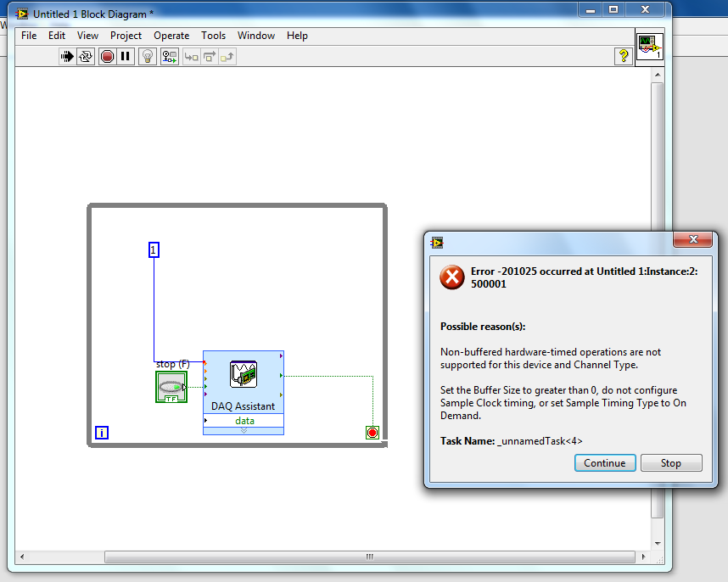This screenshot has width=728, height=582.
Task: Click the 'Task Name: _unnamedTask<4>' text
Action: point(511,441)
